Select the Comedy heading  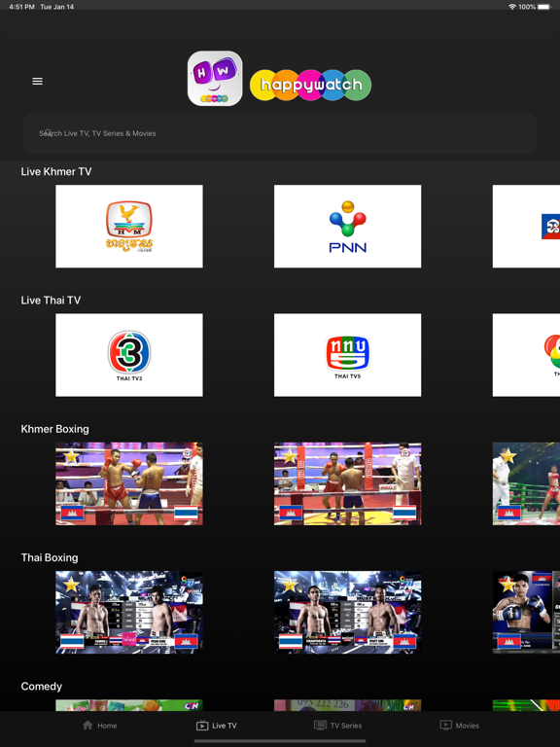point(42,686)
